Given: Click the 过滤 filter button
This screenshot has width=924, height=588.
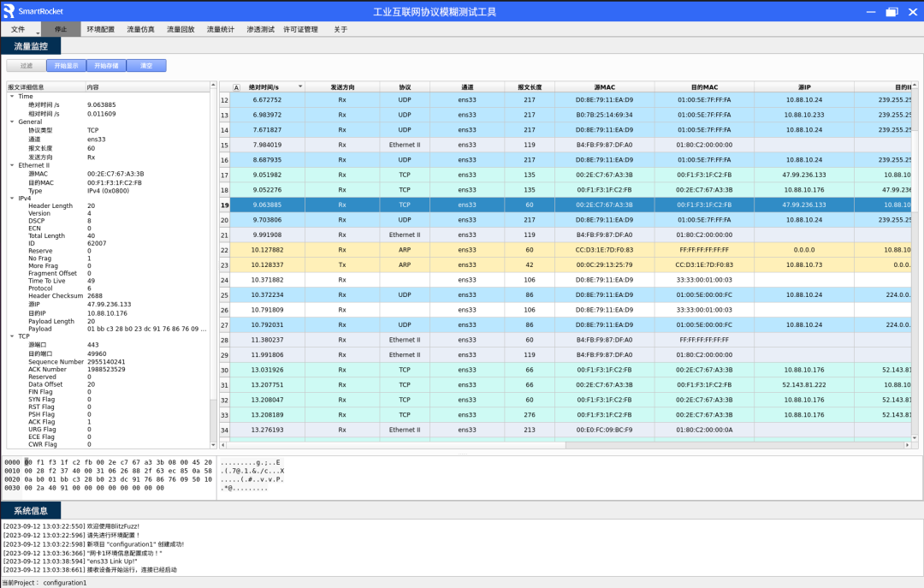Looking at the screenshot, I should coord(27,66).
